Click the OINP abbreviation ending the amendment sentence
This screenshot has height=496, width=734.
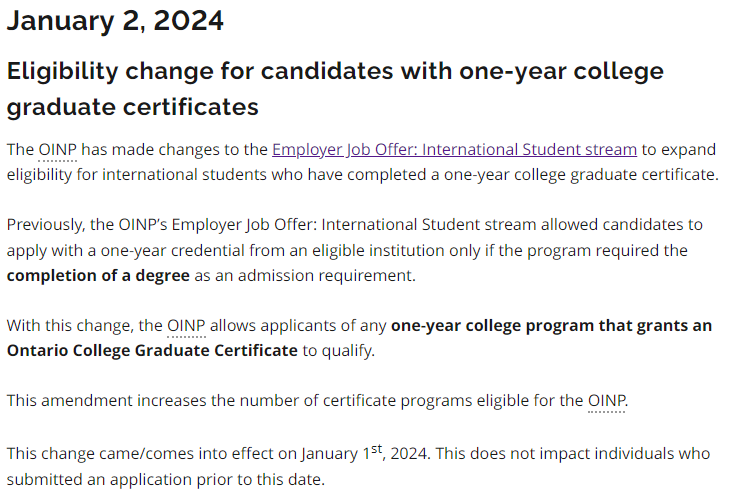tap(607, 401)
